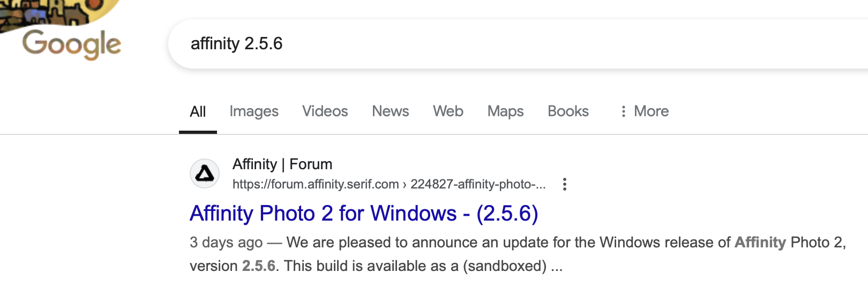Click the Affinity triangle favicon
868x287 pixels.
205,173
